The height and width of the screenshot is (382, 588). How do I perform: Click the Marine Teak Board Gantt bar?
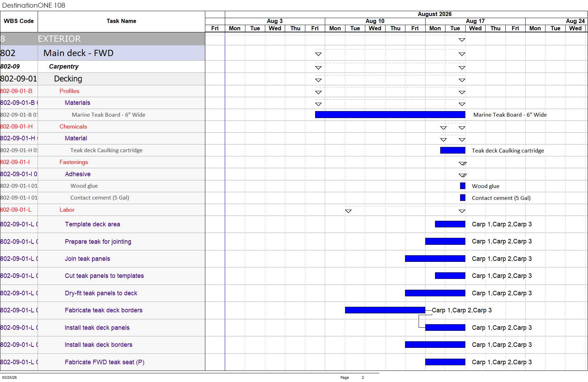[390, 115]
